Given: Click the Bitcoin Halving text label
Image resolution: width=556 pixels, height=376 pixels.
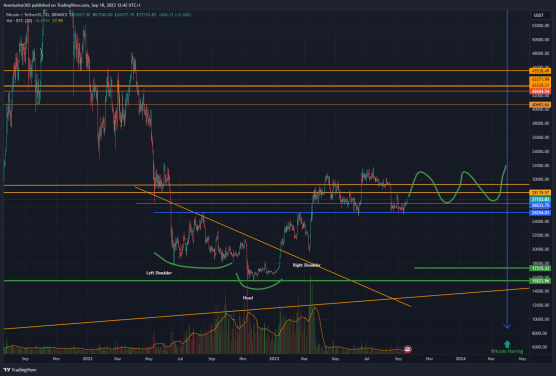Looking at the screenshot, I should (507, 351).
